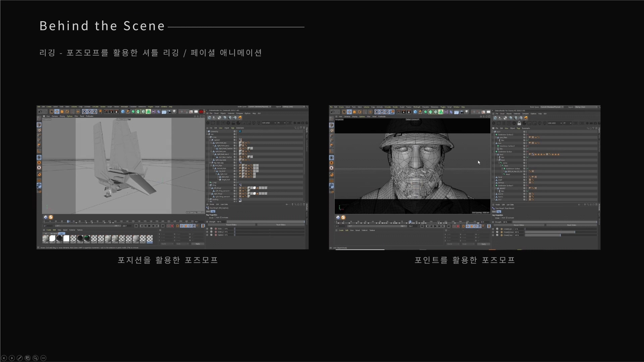Uncheck the Closed_Brow morph checkbox
This screenshot has width=644, height=362.
[497, 232]
